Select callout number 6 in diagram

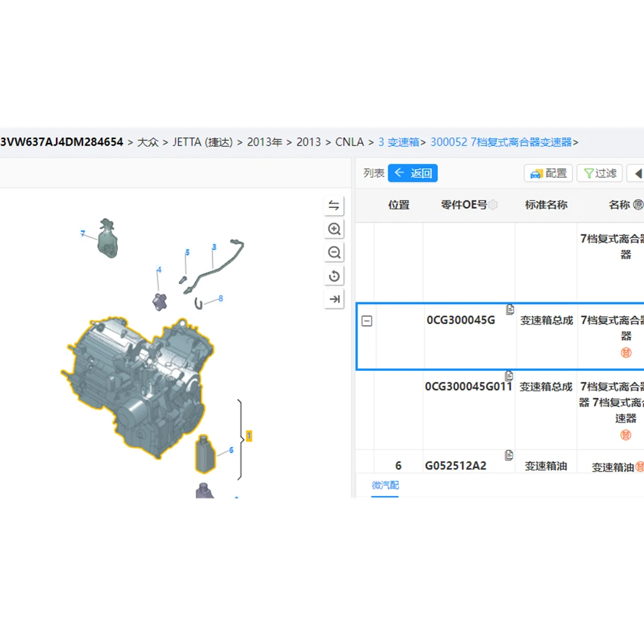(231, 450)
